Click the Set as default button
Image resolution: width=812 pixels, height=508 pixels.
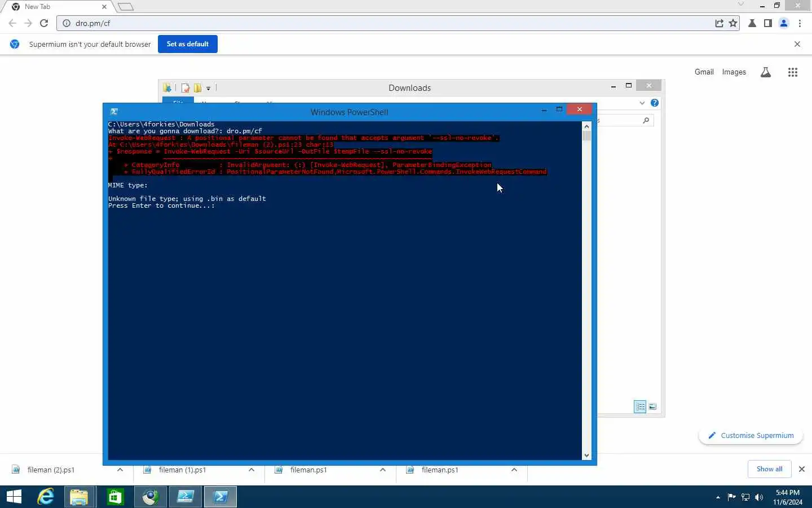coord(188,44)
